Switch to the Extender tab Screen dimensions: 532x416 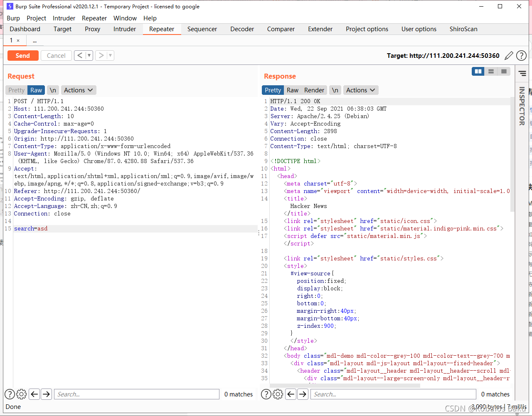pos(320,29)
